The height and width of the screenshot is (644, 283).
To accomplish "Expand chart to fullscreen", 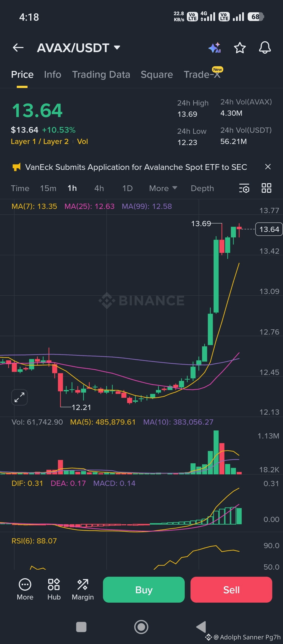I will (19, 397).
